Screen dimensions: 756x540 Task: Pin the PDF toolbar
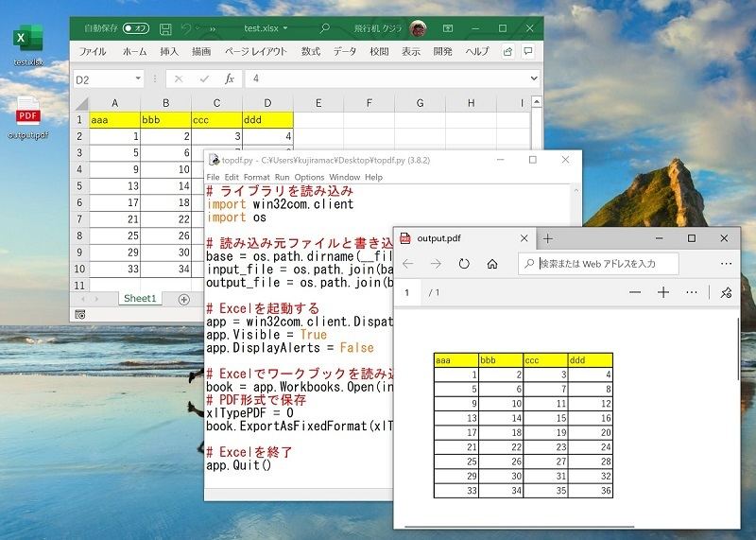726,292
